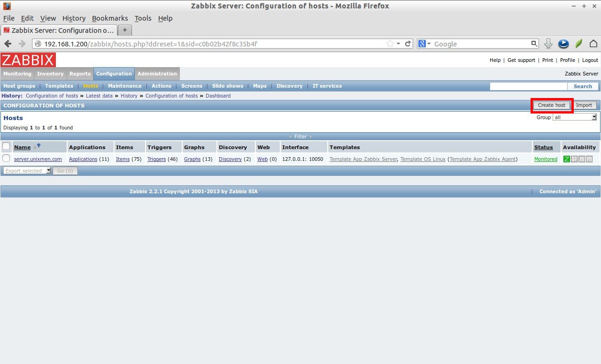Open the downloads arrow icon

click(548, 44)
